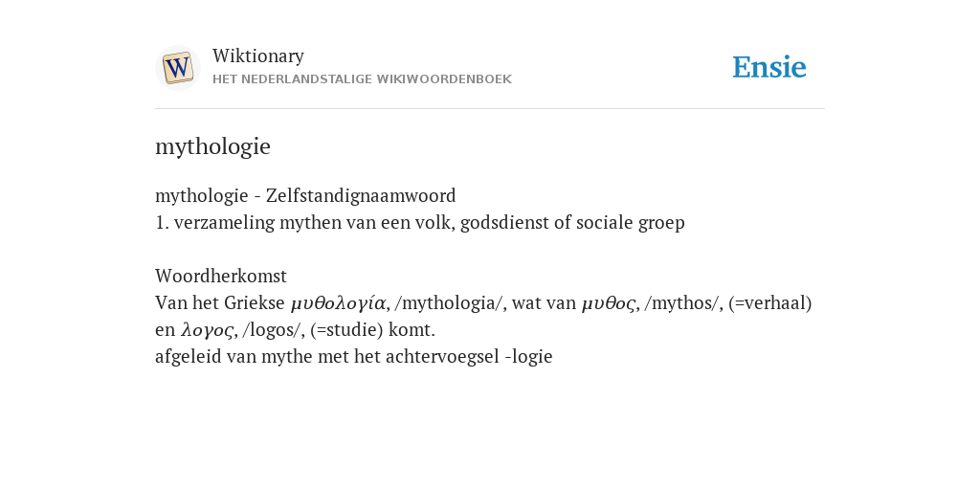Click the (=verhaal) translation text
Viewport: 980px width, 490px height.
click(770, 303)
